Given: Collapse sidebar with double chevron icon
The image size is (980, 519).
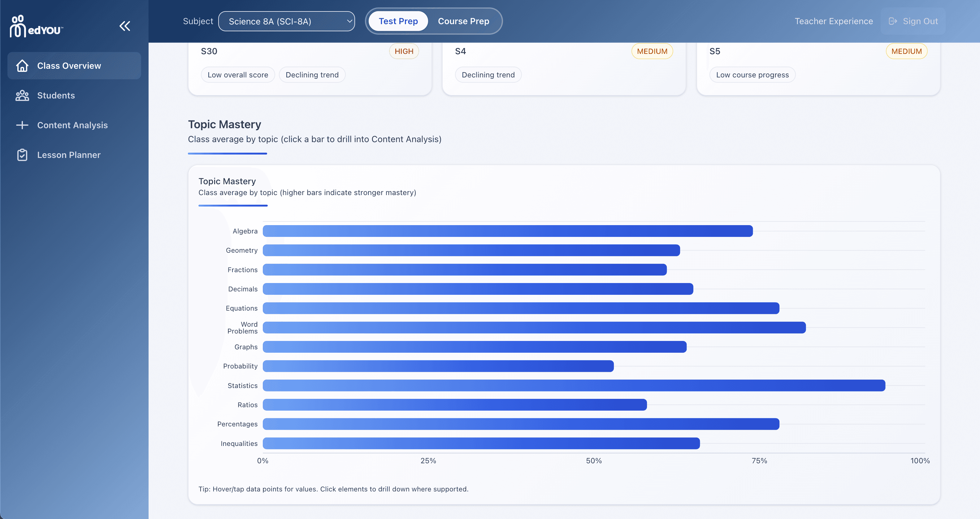Looking at the screenshot, I should pos(125,26).
